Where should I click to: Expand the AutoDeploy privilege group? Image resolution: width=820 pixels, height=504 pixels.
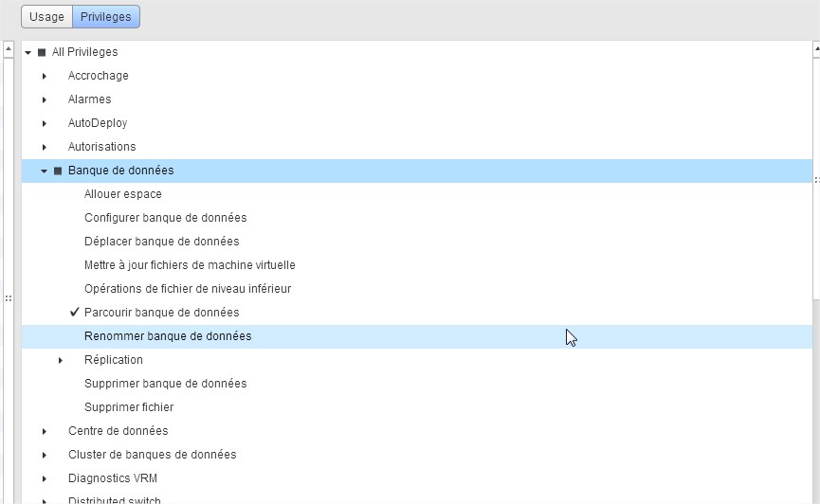[x=45, y=123]
